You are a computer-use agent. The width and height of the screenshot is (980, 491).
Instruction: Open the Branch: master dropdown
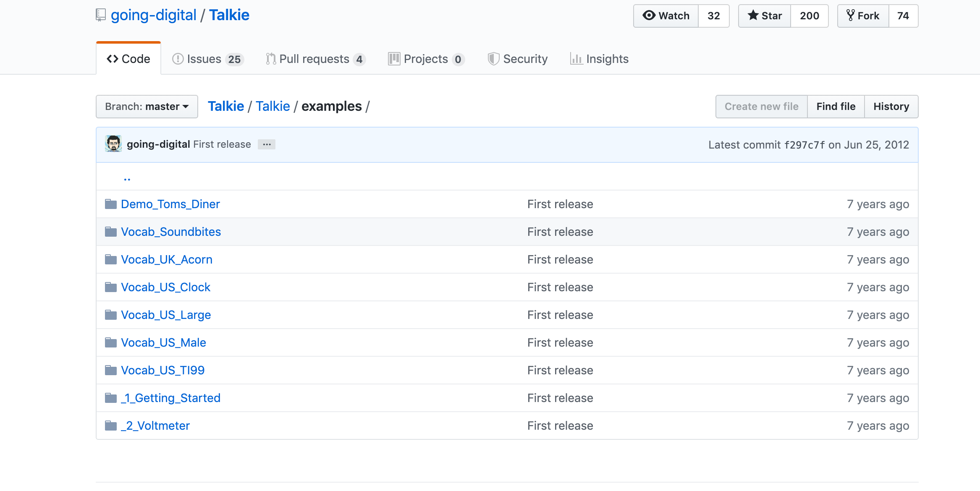pyautogui.click(x=147, y=106)
